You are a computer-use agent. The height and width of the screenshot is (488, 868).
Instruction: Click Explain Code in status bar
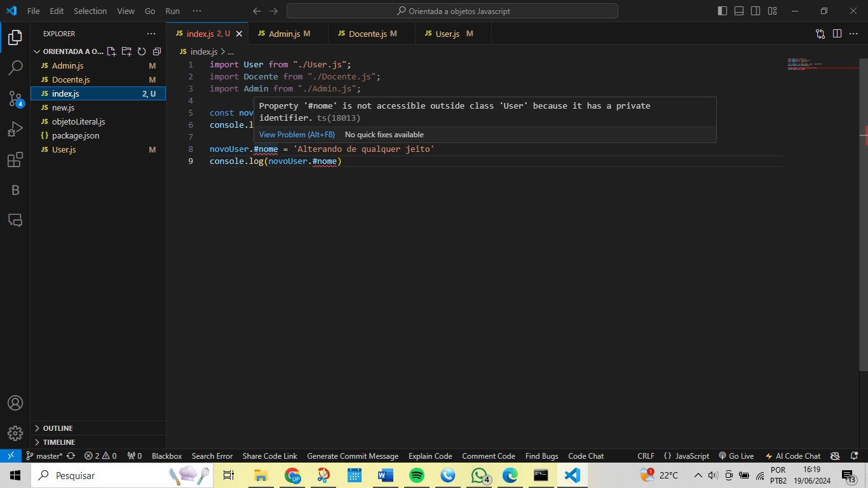pyautogui.click(x=430, y=456)
